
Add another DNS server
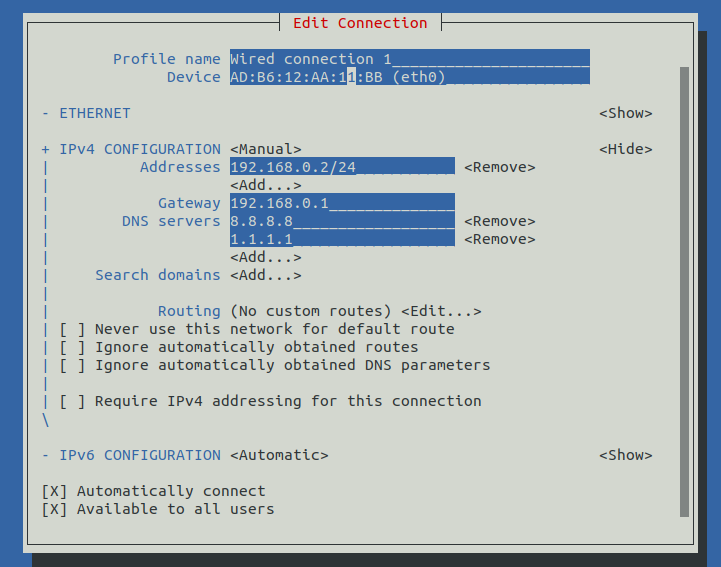coord(266,257)
